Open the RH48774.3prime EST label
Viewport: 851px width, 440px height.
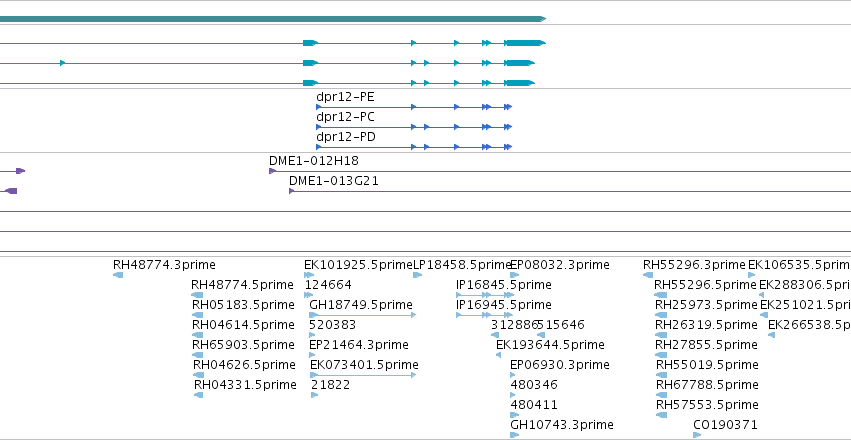click(x=164, y=265)
